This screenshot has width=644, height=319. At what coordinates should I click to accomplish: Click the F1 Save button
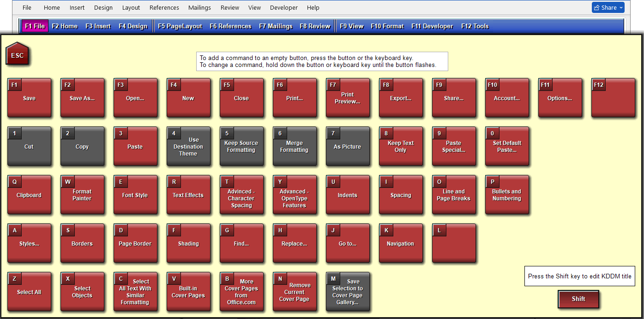29,98
